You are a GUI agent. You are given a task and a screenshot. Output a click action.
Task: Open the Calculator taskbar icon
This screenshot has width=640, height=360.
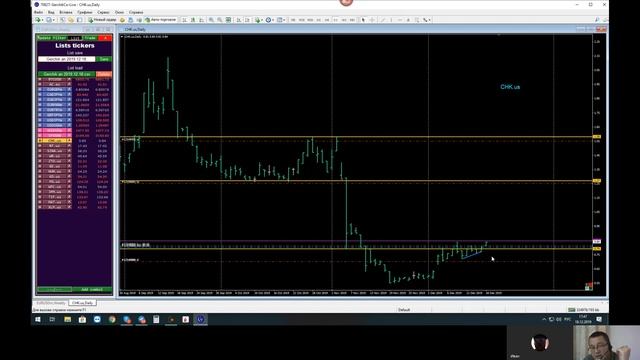[x=156, y=319]
